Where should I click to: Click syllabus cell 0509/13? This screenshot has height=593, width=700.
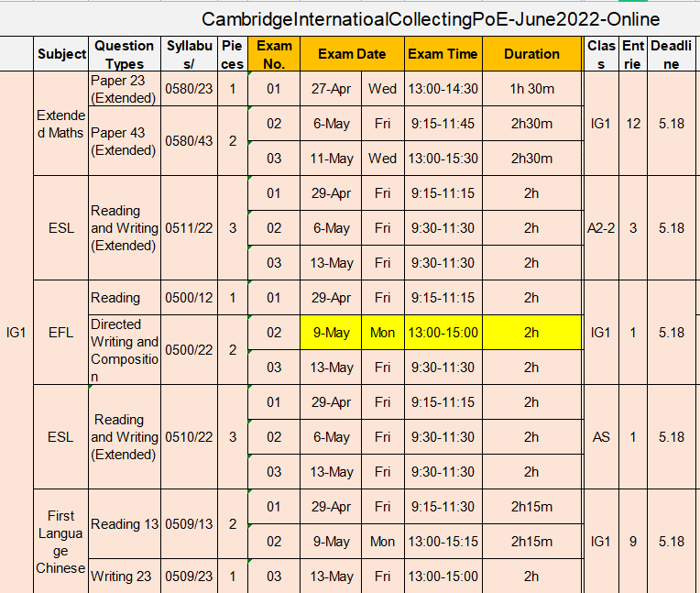tap(190, 524)
